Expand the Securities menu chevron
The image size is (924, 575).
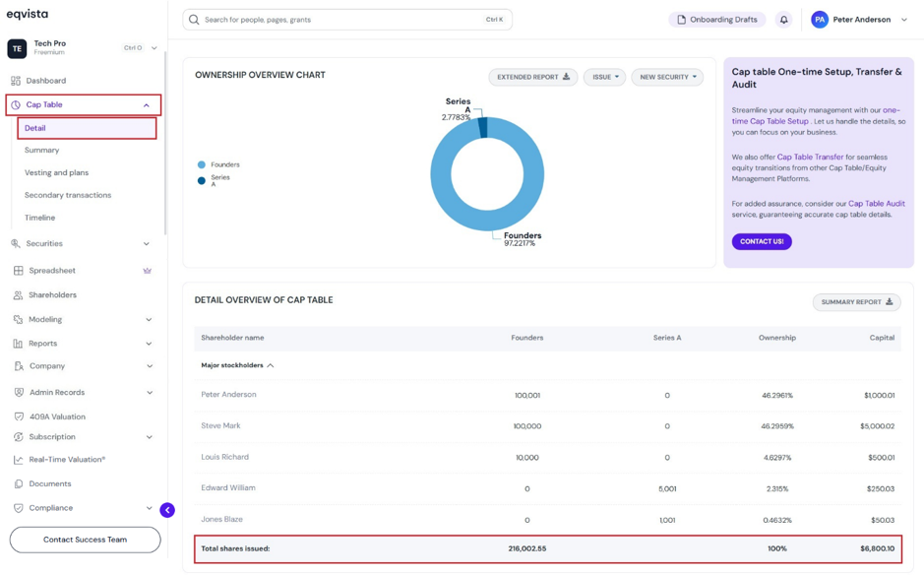pos(147,243)
